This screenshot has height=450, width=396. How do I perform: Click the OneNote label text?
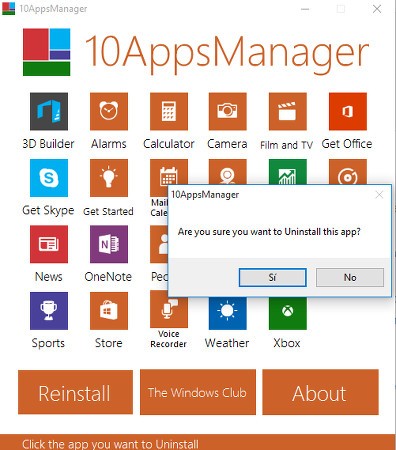click(x=108, y=277)
